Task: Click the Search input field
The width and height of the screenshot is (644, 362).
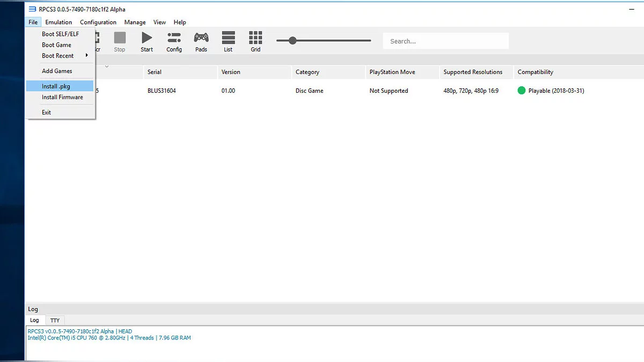Action: (445, 41)
